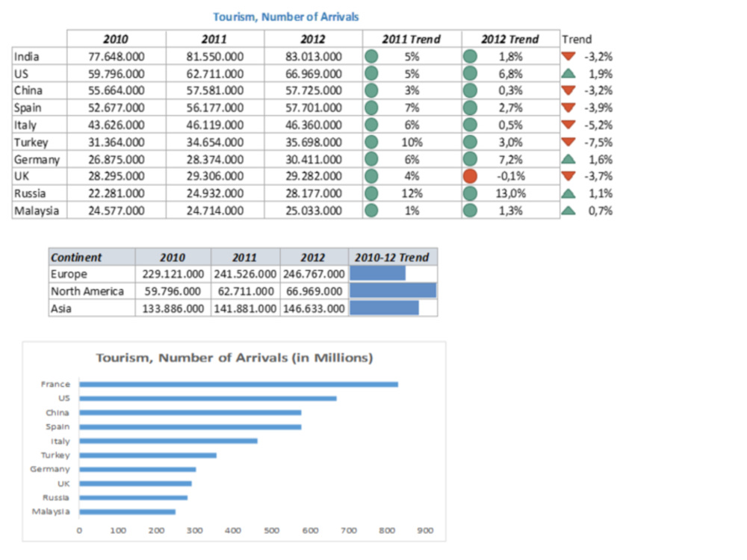Click India's green circle in 2012 Trend column
747x560 pixels.
click(x=470, y=57)
